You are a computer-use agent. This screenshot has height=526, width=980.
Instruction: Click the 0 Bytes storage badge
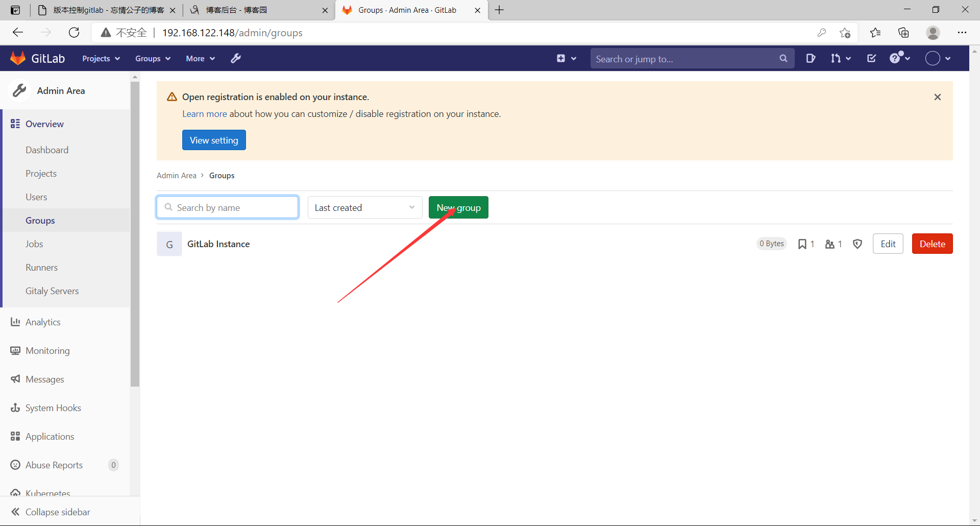click(x=772, y=244)
